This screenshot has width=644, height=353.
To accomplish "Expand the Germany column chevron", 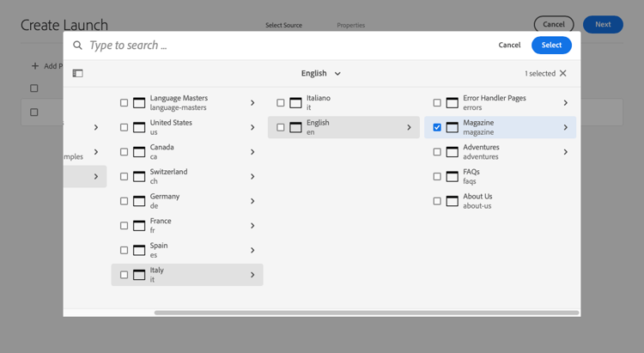I will point(252,201).
